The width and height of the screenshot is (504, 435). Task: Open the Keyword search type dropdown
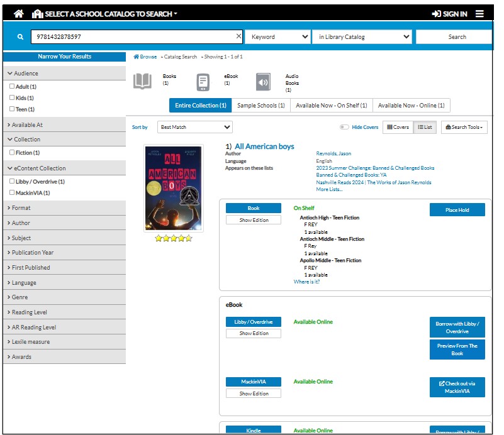point(277,37)
